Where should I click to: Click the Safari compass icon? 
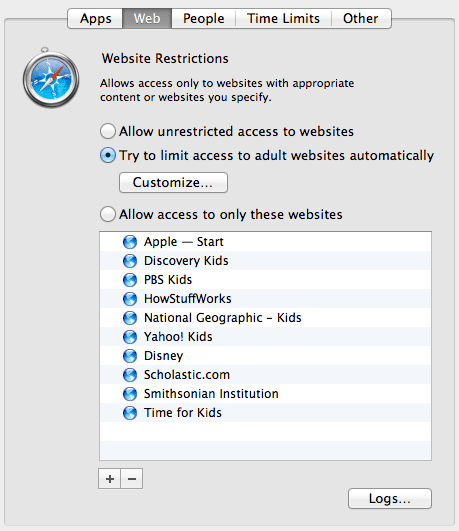tap(51, 78)
